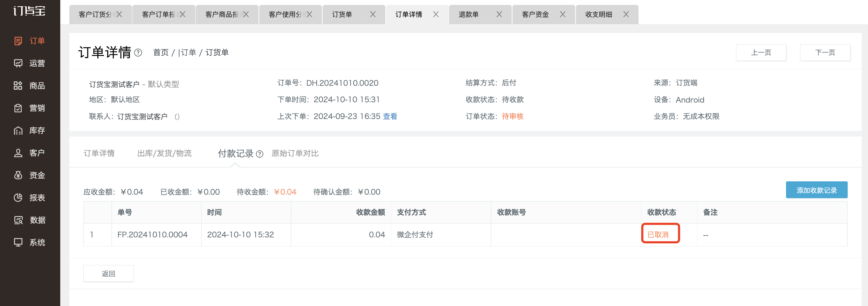Close the 订货单 tab

[373, 14]
